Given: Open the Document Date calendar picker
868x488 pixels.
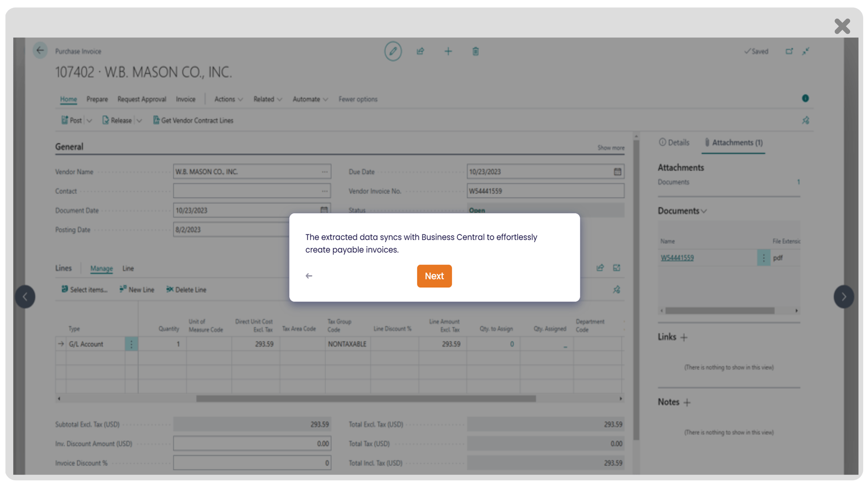Looking at the screenshot, I should 324,210.
